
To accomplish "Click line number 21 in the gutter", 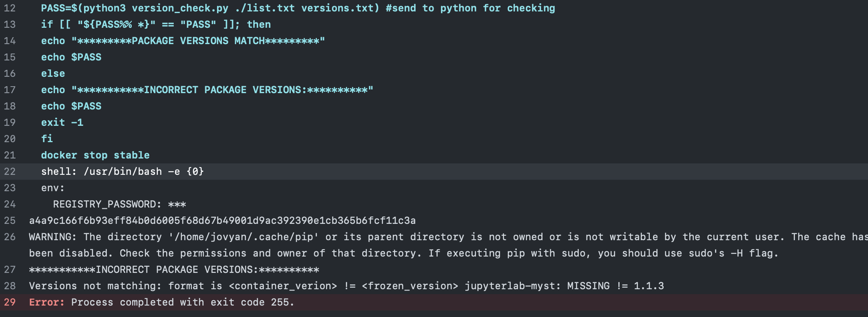I will [x=10, y=155].
